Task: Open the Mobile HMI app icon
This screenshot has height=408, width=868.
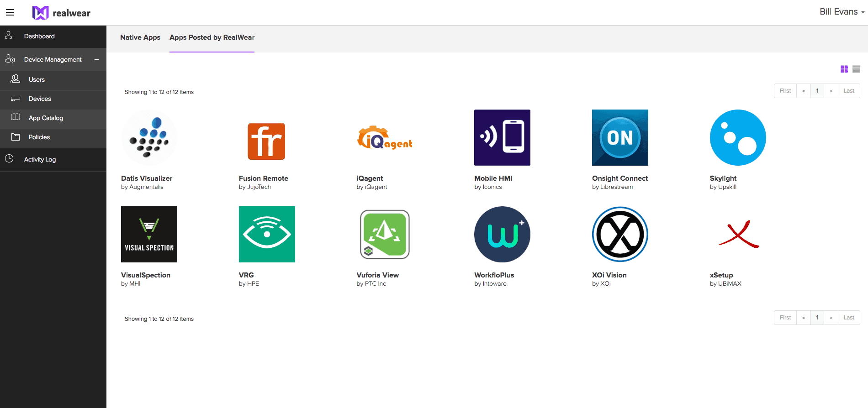Action: [x=502, y=137]
